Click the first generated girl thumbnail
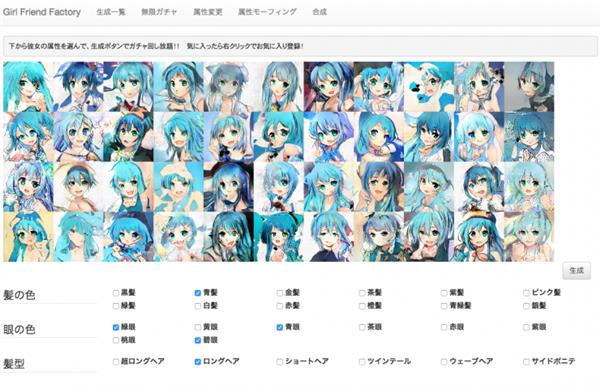 (28, 87)
